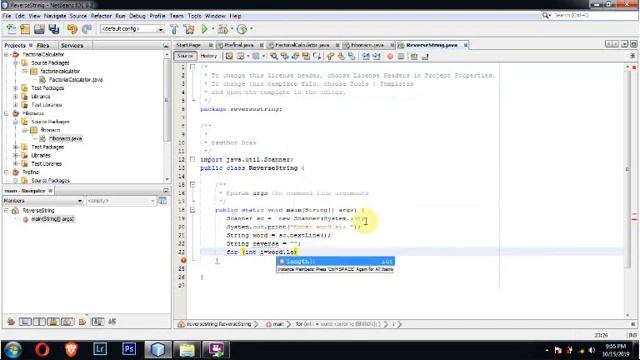640x360 pixels.
Task: Open the Debug menu
Action: click(137, 16)
